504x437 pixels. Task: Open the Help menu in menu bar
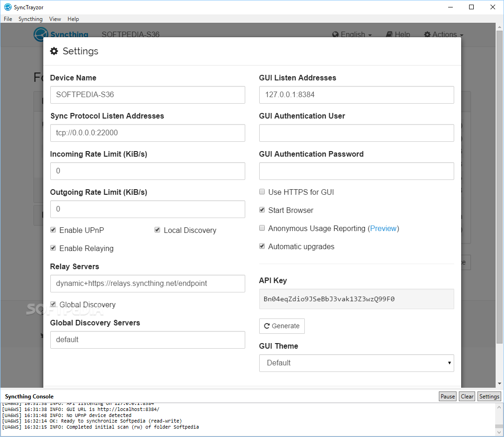tap(73, 19)
